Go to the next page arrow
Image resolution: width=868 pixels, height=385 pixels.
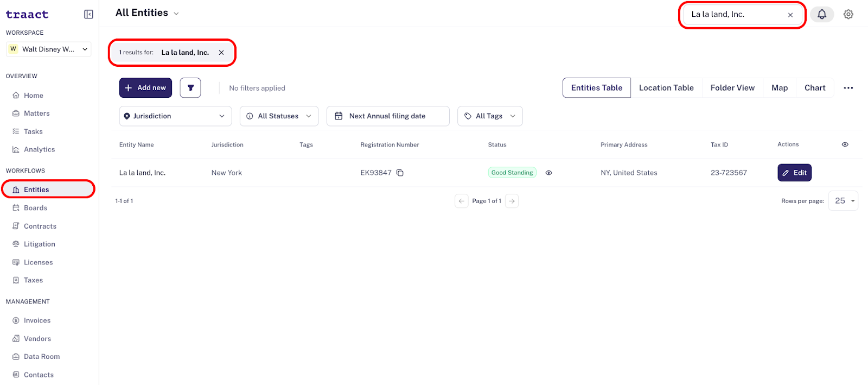click(512, 201)
